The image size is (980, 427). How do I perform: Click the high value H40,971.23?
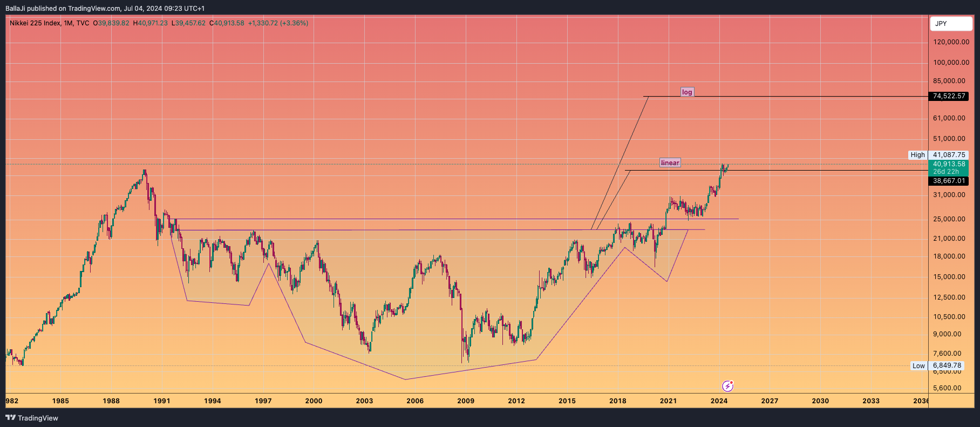click(151, 23)
